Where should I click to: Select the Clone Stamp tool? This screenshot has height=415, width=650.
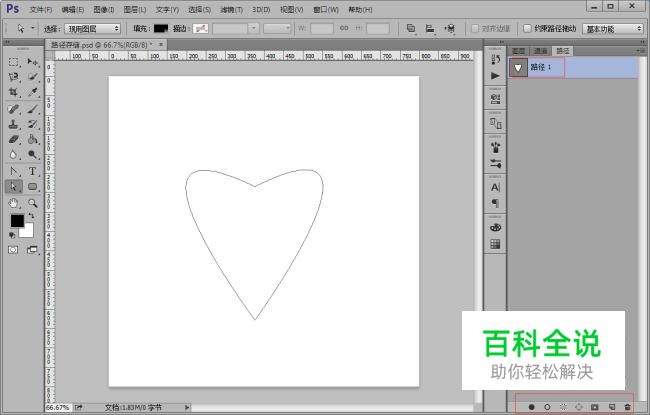[x=13, y=124]
